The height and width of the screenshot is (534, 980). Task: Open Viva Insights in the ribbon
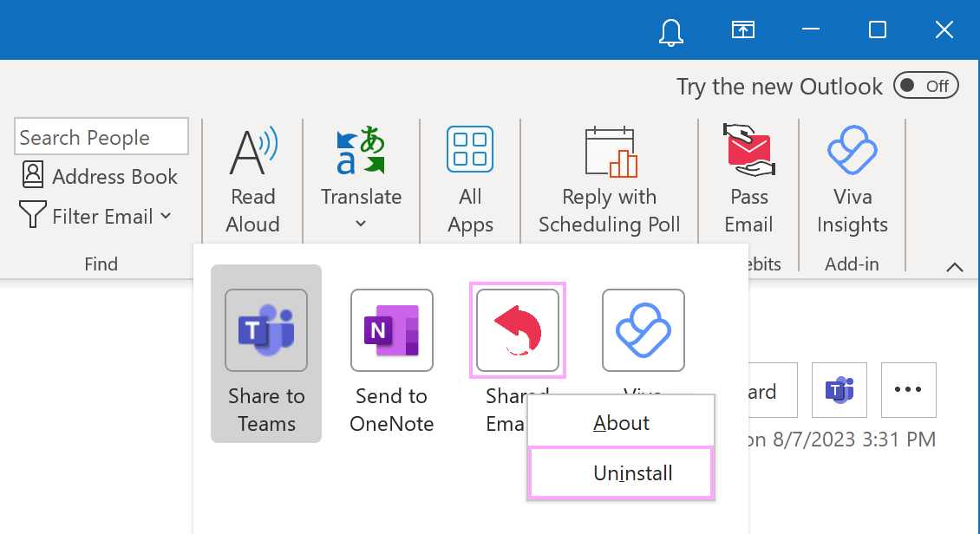point(853,179)
